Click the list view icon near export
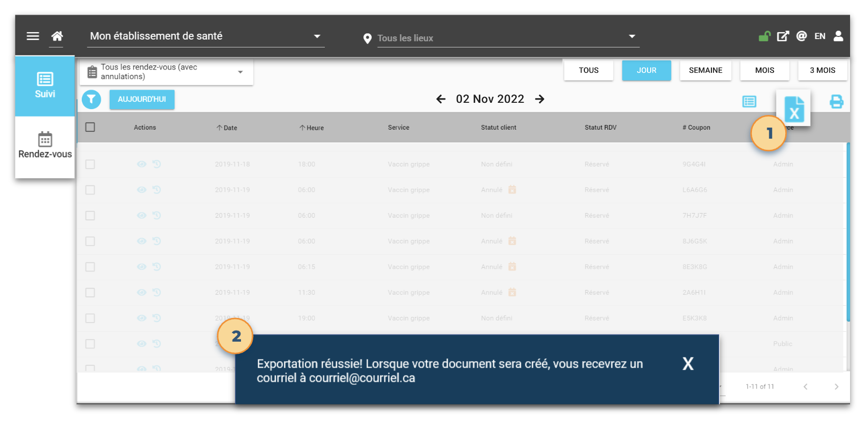 (x=749, y=101)
